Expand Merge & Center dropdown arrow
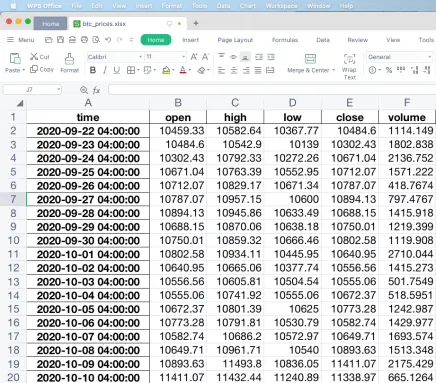This screenshot has width=436, height=383. (334, 70)
